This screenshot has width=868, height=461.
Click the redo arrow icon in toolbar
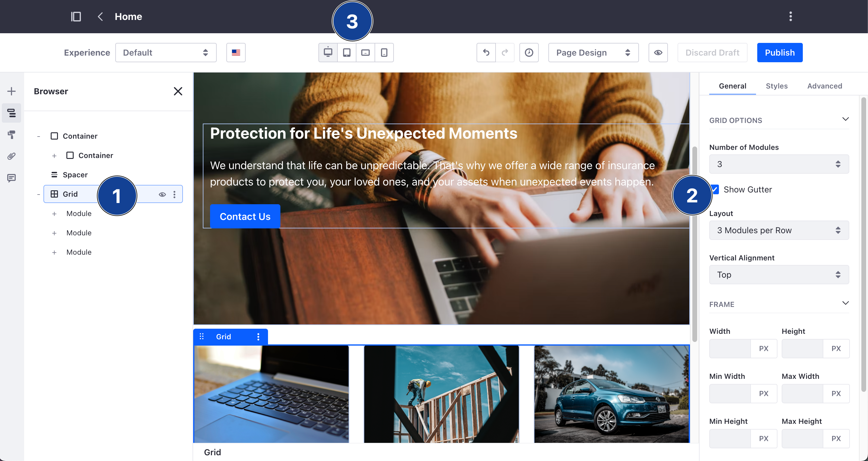click(x=505, y=52)
